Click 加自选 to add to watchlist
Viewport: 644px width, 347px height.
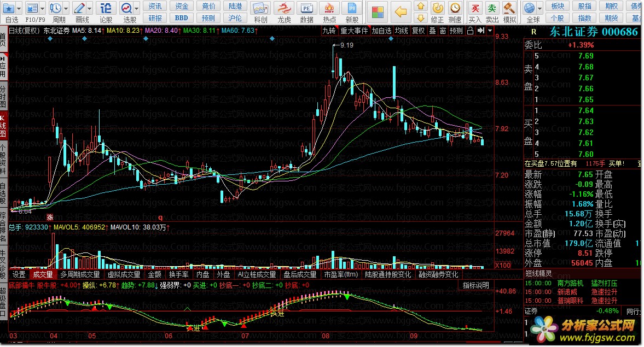click(x=381, y=31)
